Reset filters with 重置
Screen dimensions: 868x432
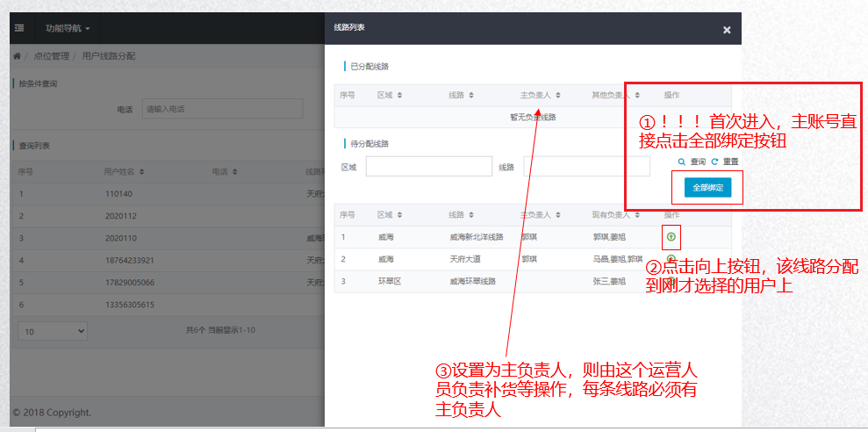pyautogui.click(x=725, y=162)
